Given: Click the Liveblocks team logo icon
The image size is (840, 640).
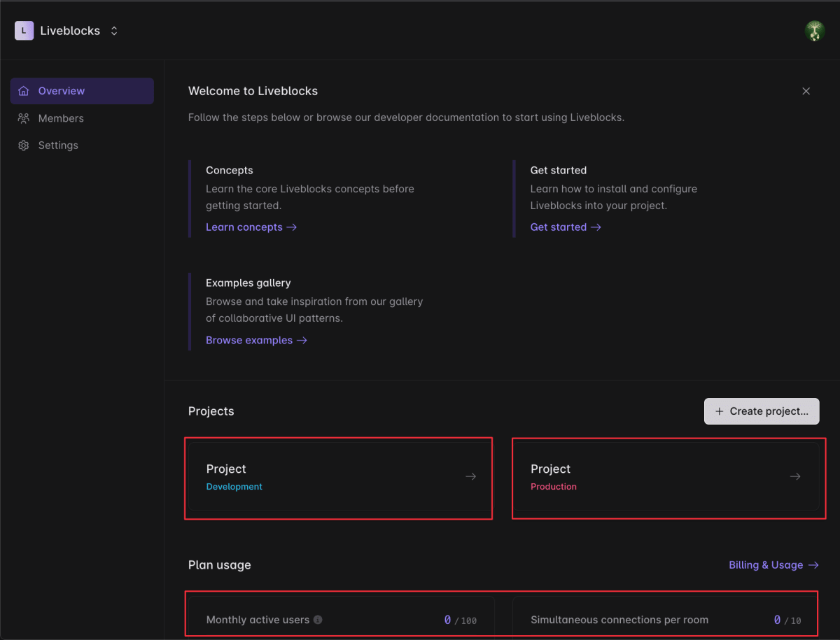Looking at the screenshot, I should [24, 31].
